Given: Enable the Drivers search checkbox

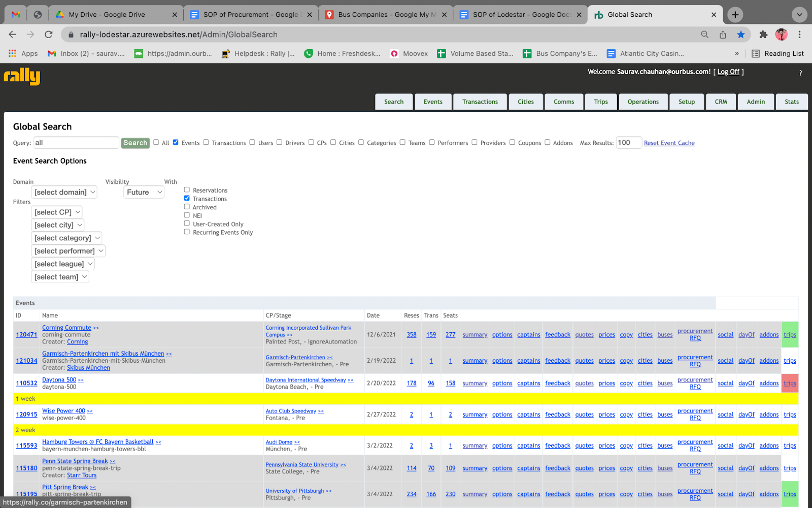Looking at the screenshot, I should pyautogui.click(x=279, y=142).
